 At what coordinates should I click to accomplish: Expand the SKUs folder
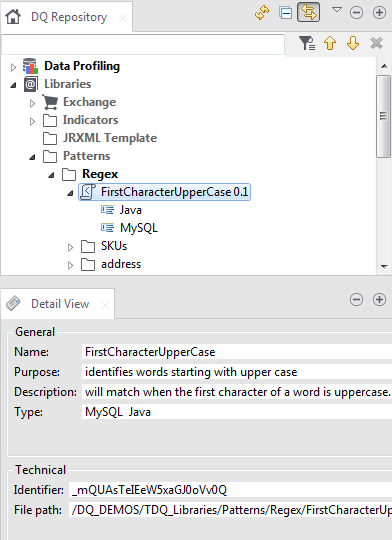70,247
